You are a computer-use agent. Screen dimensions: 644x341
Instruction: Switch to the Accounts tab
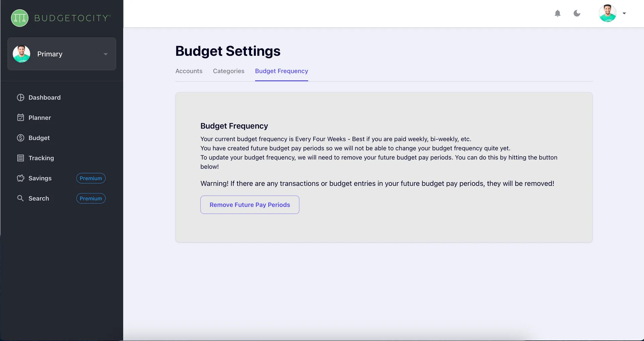[x=189, y=71]
